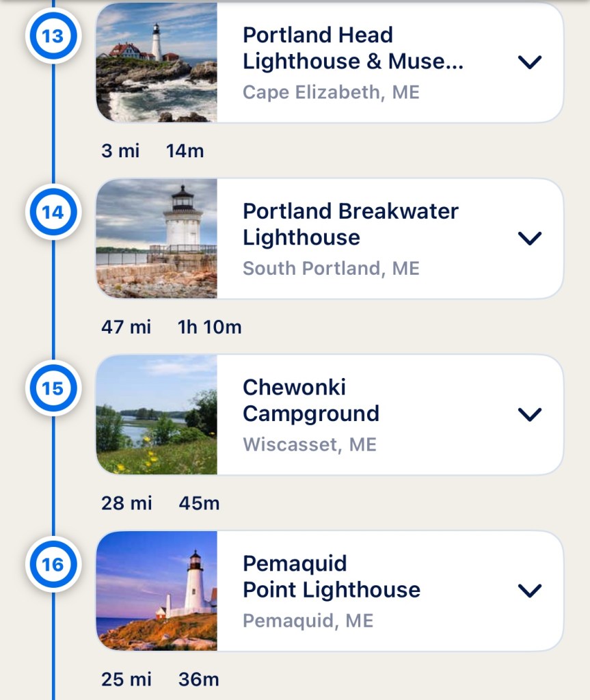Expand Portland Breakwater Lighthouse details
This screenshot has height=700, width=590.
[x=530, y=238]
